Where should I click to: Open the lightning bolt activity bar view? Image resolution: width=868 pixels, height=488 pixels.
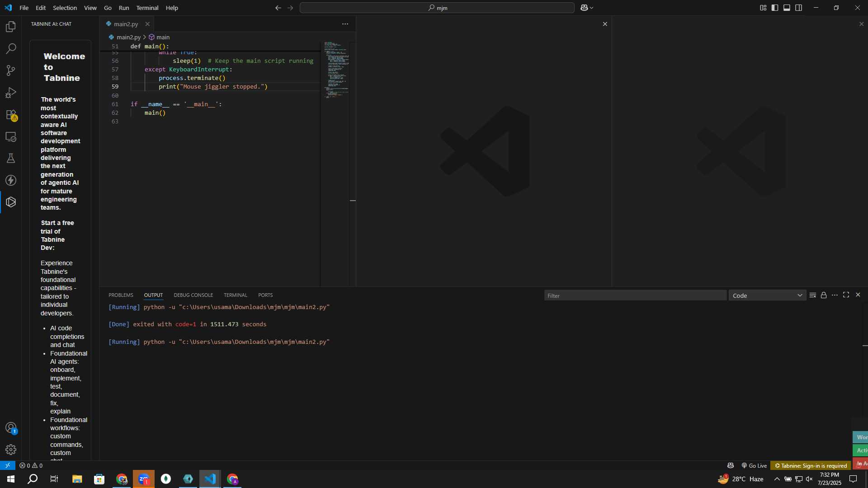(11, 180)
